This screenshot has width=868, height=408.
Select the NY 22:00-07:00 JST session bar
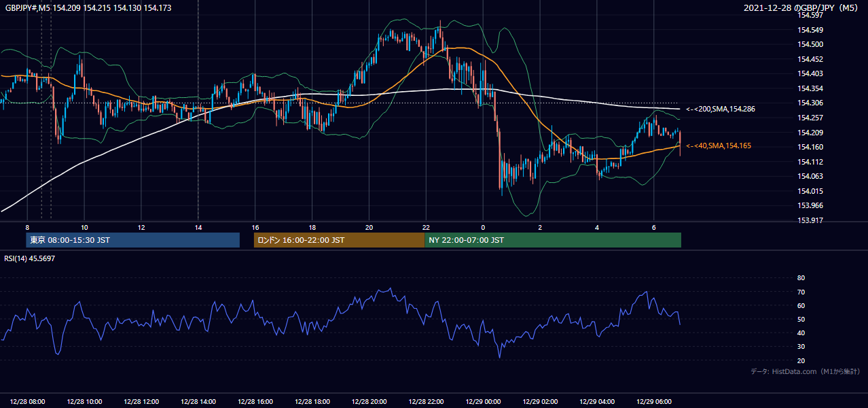[553, 240]
